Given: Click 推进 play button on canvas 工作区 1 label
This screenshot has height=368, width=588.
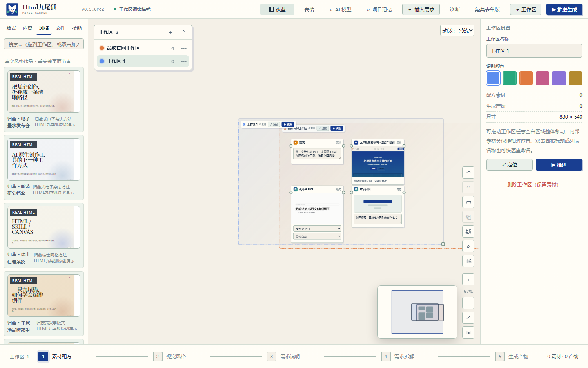Looking at the screenshot, I should point(287,124).
